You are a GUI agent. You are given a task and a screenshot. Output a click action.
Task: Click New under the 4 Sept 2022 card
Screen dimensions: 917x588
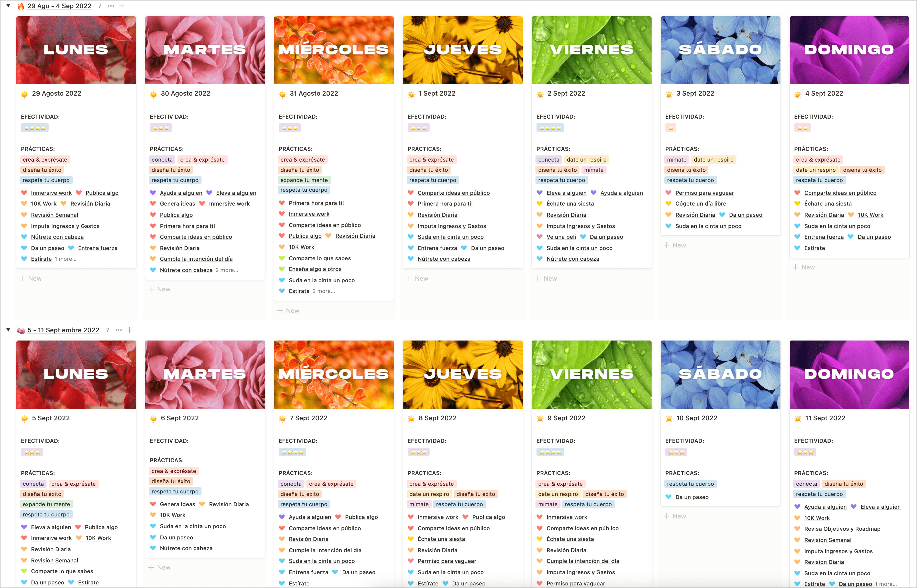[803, 267]
